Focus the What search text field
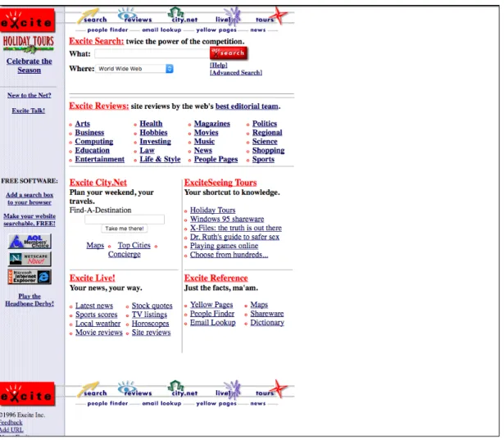Viewport: 504px width, 440px height. [x=152, y=54]
